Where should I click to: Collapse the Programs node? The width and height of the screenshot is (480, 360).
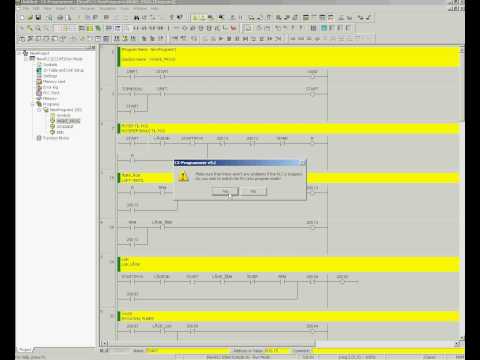33,104
